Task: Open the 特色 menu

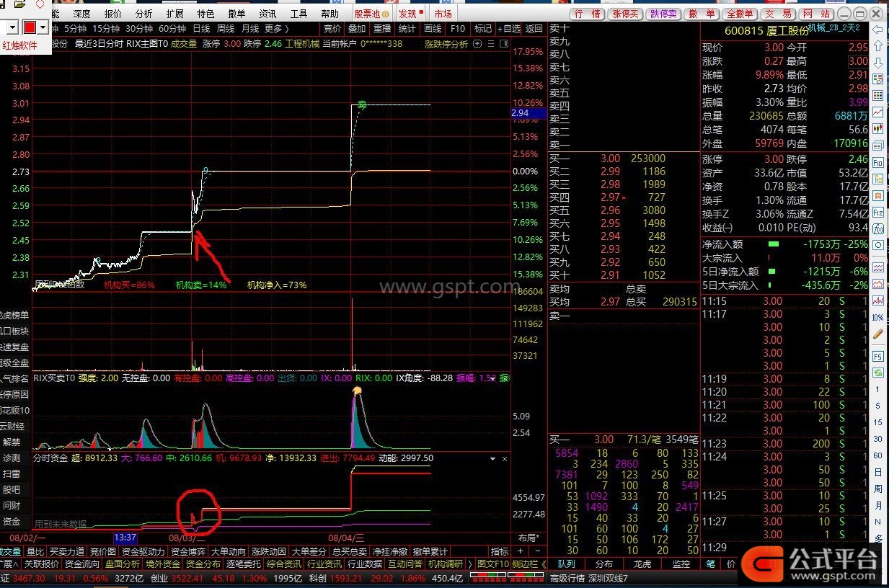Action: (x=205, y=14)
